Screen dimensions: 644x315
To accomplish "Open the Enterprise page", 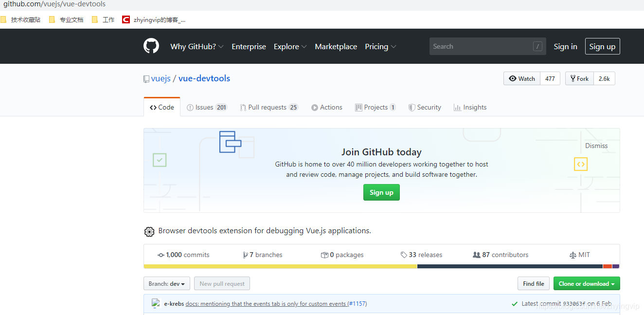I will 249,47.
